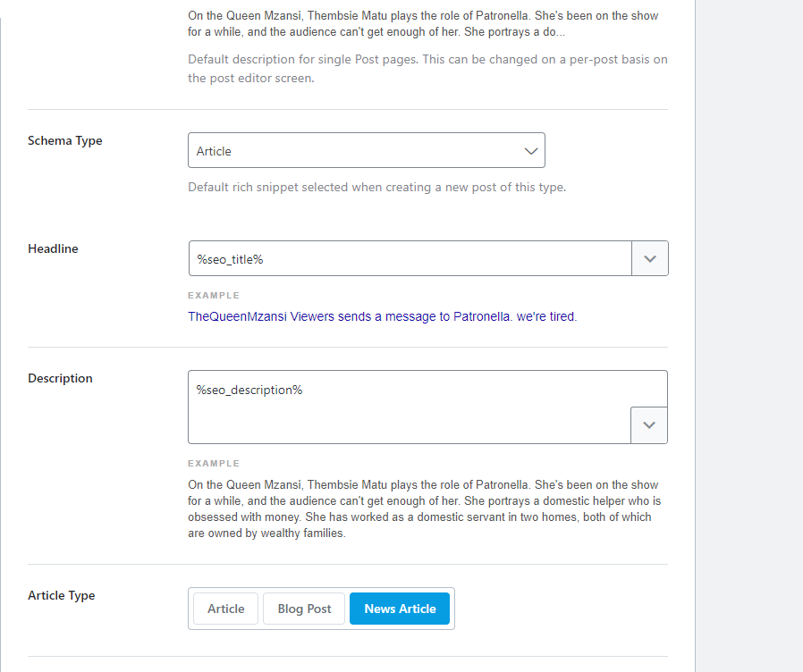Click the EXAMPLE caption below the Headline field
The image size is (803, 672).
(x=214, y=295)
